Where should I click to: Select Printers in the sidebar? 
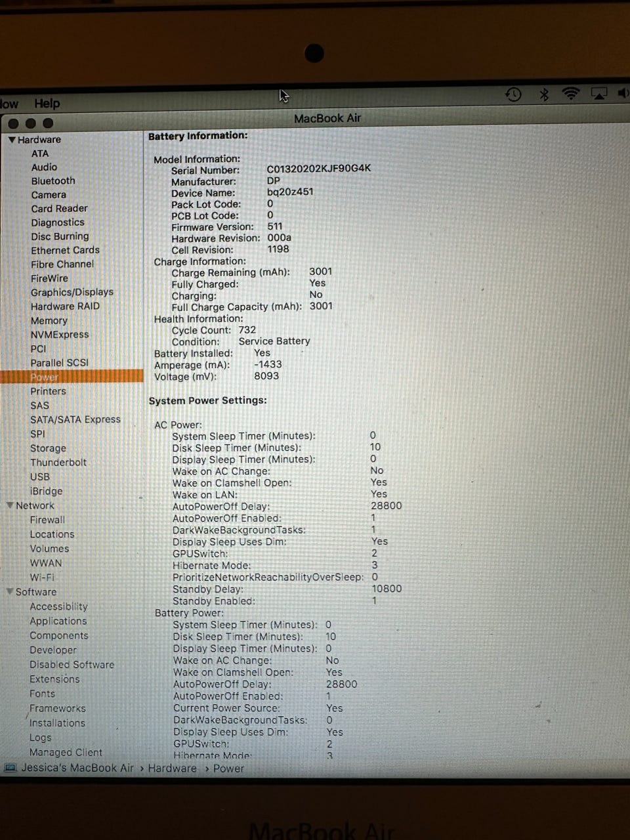49,391
